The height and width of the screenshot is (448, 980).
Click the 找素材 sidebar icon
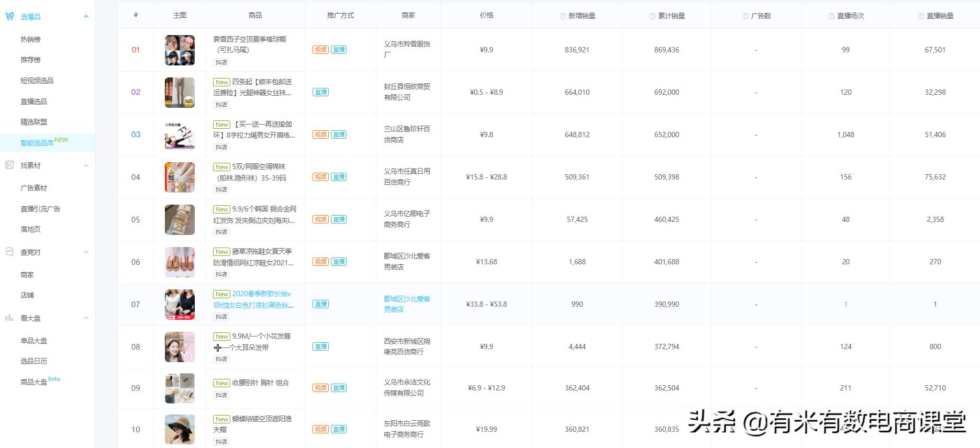9,165
